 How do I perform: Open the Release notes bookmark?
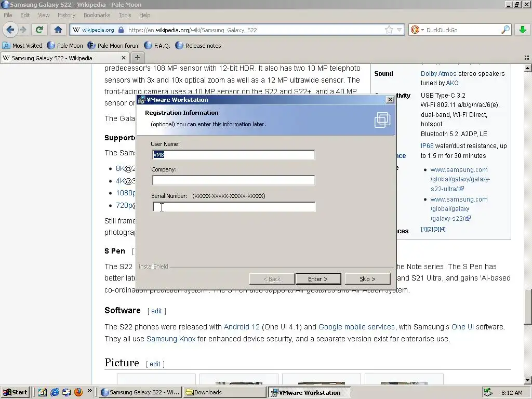pyautogui.click(x=198, y=46)
